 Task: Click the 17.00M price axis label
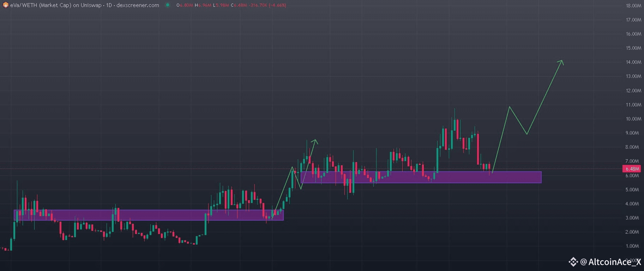[633, 20]
